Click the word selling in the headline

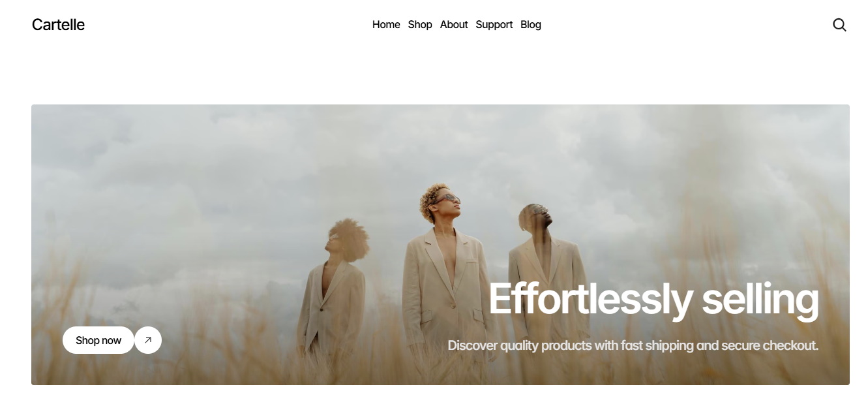[x=760, y=300]
